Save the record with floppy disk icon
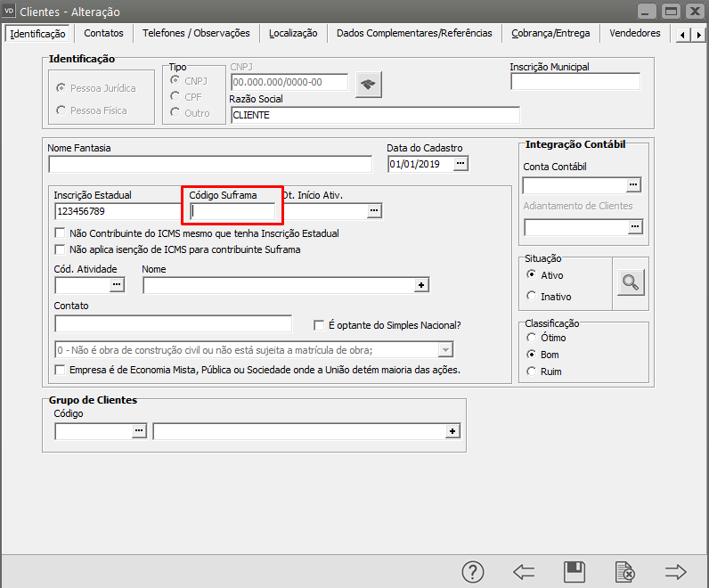709x588 pixels. [x=575, y=572]
